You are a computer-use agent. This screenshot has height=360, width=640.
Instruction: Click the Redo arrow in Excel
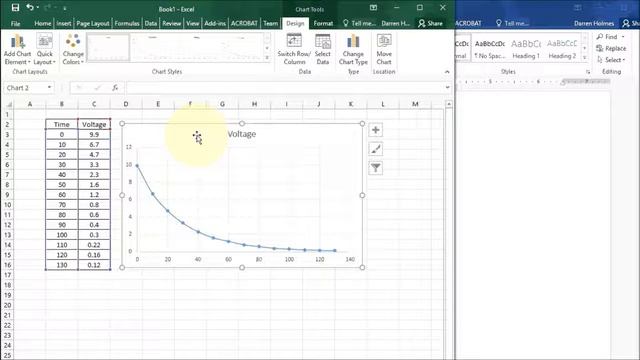click(x=48, y=7)
